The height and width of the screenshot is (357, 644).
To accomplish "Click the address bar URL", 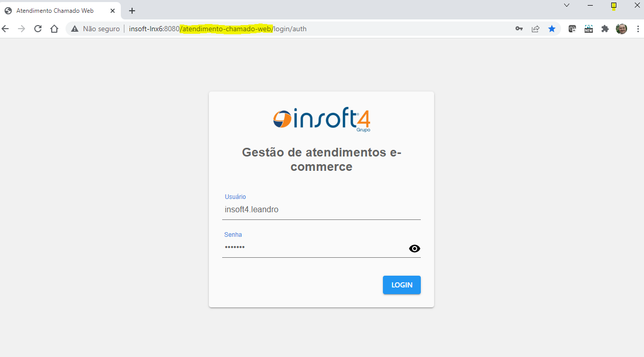I will click(218, 29).
